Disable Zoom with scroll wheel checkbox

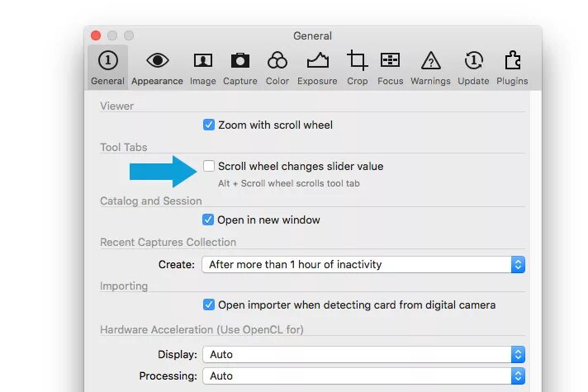pyautogui.click(x=209, y=125)
